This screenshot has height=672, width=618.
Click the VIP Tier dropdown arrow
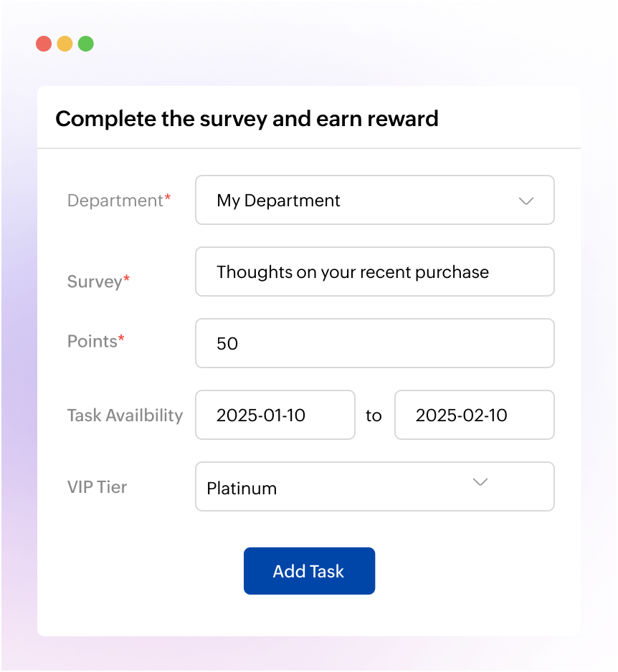point(480,483)
